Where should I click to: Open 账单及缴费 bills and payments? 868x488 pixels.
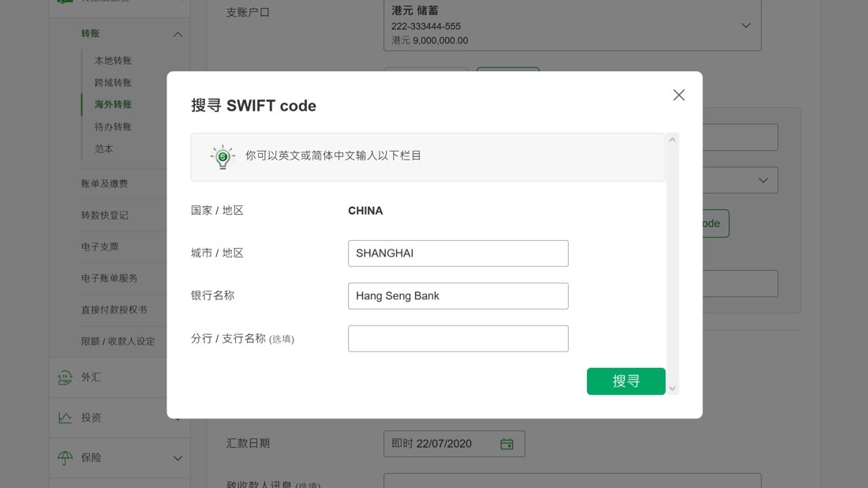(105, 183)
